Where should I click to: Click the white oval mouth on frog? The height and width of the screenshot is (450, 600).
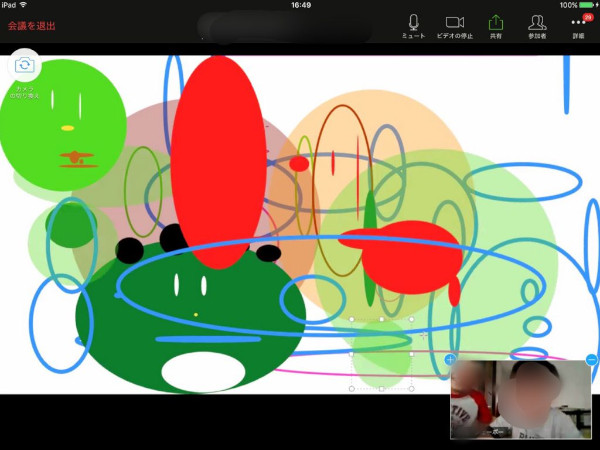203,373
